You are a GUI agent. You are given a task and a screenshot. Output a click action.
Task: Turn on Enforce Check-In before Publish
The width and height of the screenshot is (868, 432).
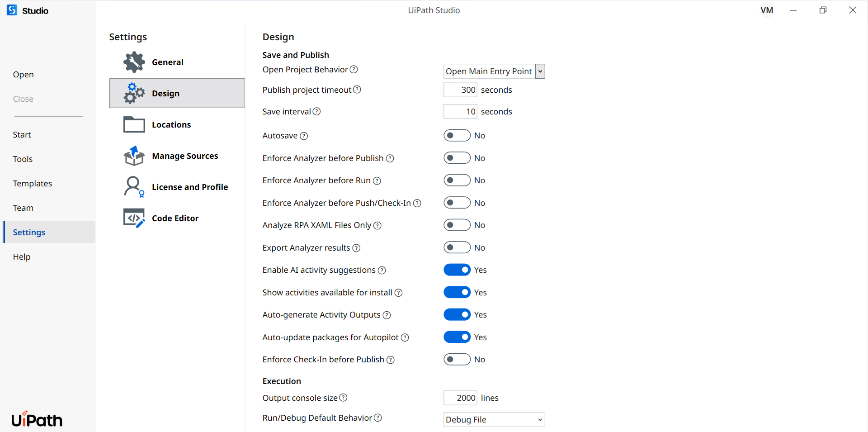(x=457, y=360)
